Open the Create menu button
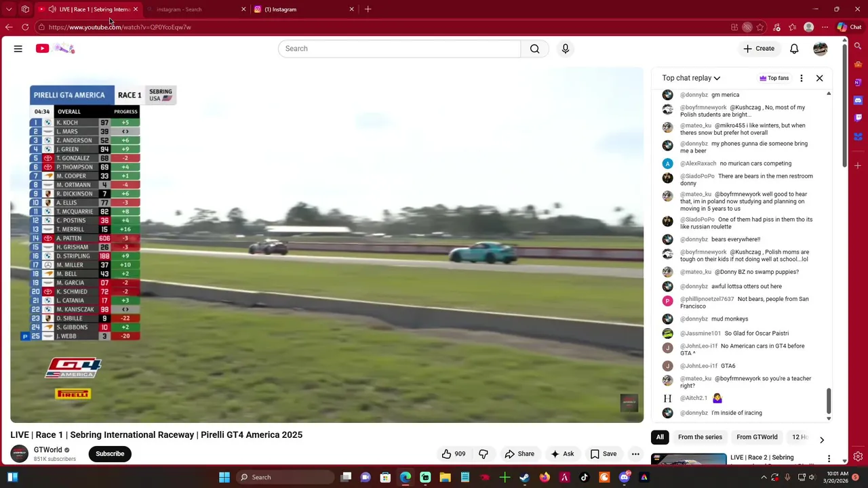Screen dimensions: 868x488 point(759,49)
